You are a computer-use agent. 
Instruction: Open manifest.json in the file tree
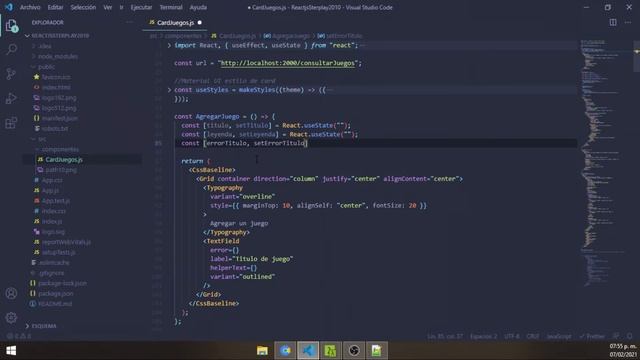(60, 118)
